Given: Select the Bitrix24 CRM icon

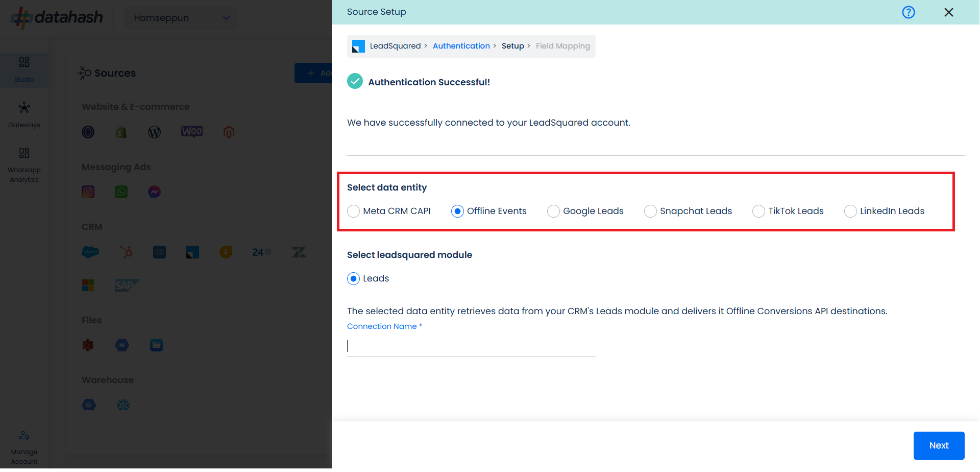Looking at the screenshot, I should pos(261,252).
